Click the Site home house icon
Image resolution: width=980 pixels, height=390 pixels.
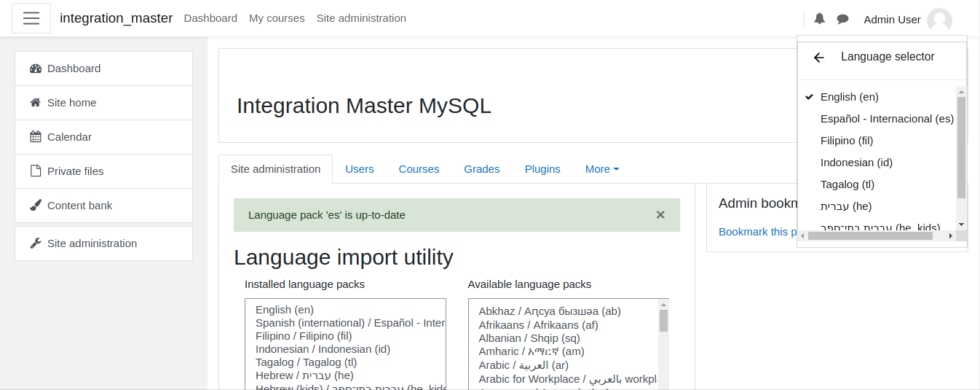pyautogui.click(x=36, y=103)
